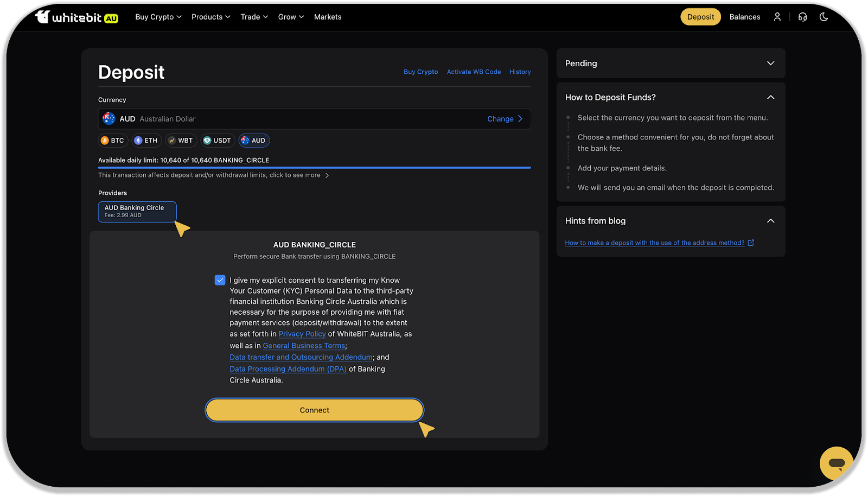This screenshot has width=868, height=496.
Task: Select the AUD Banking Circle provider
Action: [137, 212]
